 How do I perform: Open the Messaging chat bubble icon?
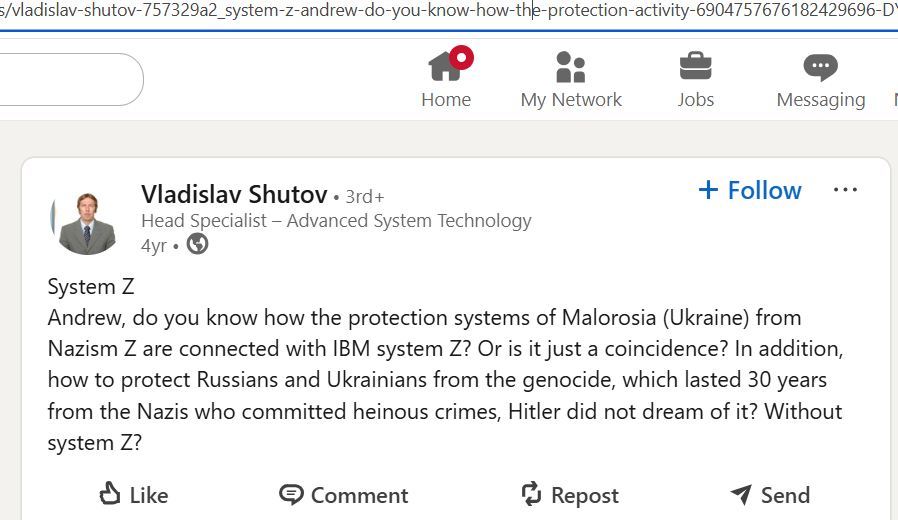click(x=820, y=68)
